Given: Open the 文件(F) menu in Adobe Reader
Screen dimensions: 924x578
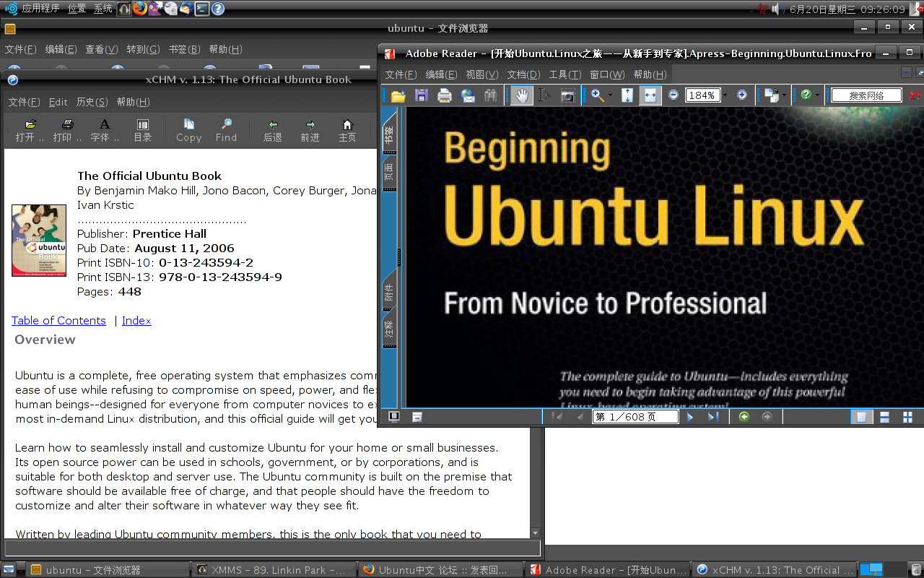Looking at the screenshot, I should pos(401,74).
